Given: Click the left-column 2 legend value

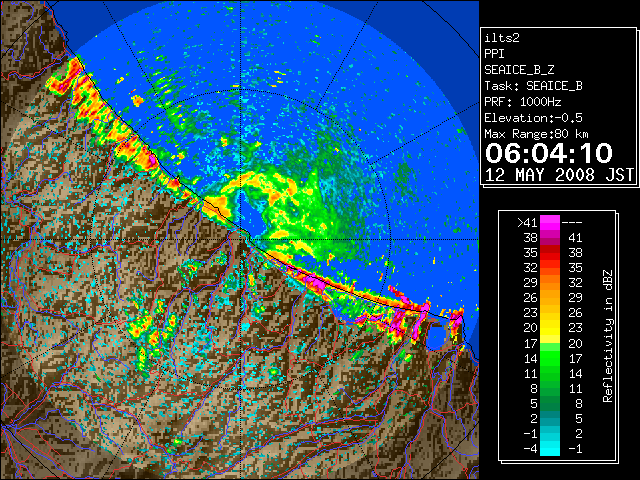Looking at the screenshot, I should tap(534, 418).
